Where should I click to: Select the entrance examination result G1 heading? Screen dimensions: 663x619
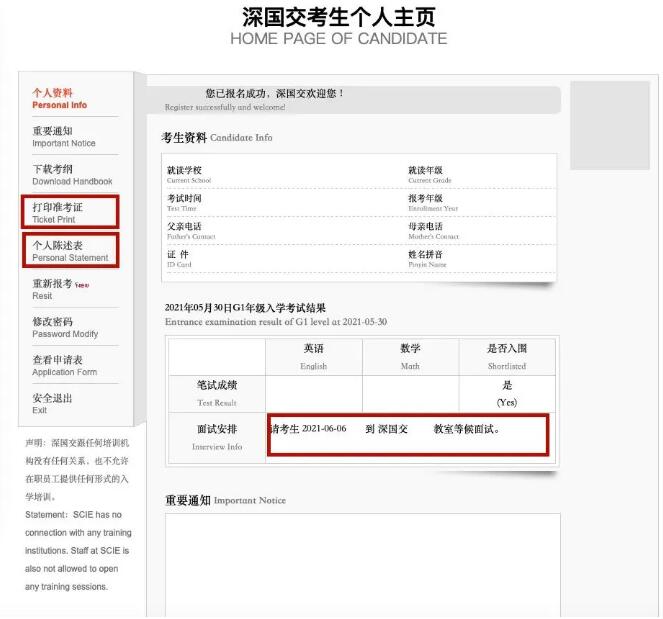tap(276, 315)
